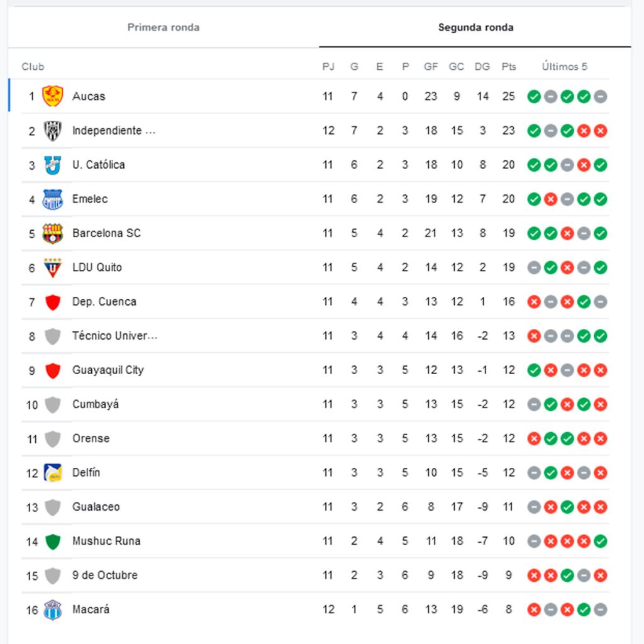Select the Segunda ronda tab
The height and width of the screenshot is (644, 644).
[475, 27]
